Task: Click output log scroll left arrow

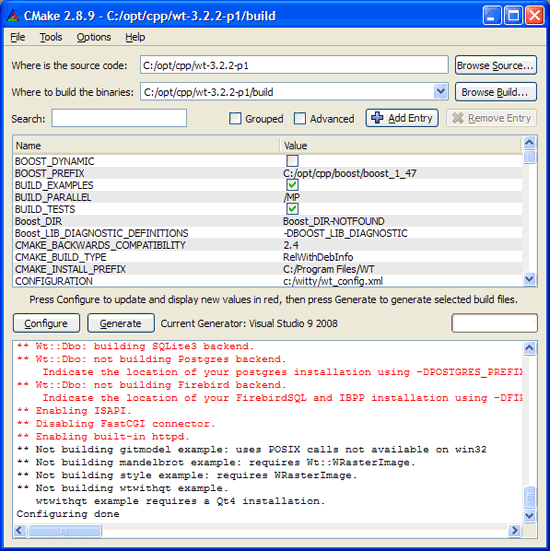Action: pyautogui.click(x=20, y=530)
